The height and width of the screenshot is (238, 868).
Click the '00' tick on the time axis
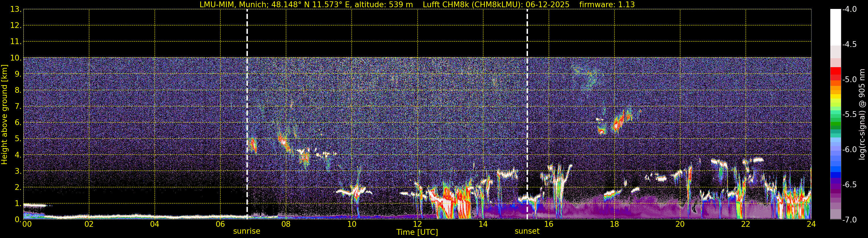26,224
